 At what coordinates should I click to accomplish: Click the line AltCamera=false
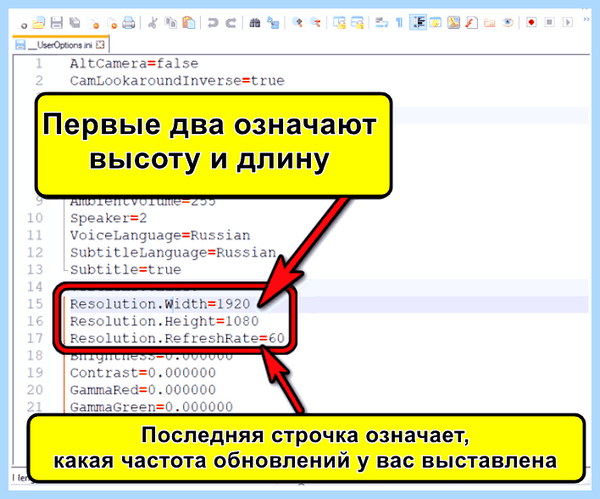pyautogui.click(x=134, y=64)
